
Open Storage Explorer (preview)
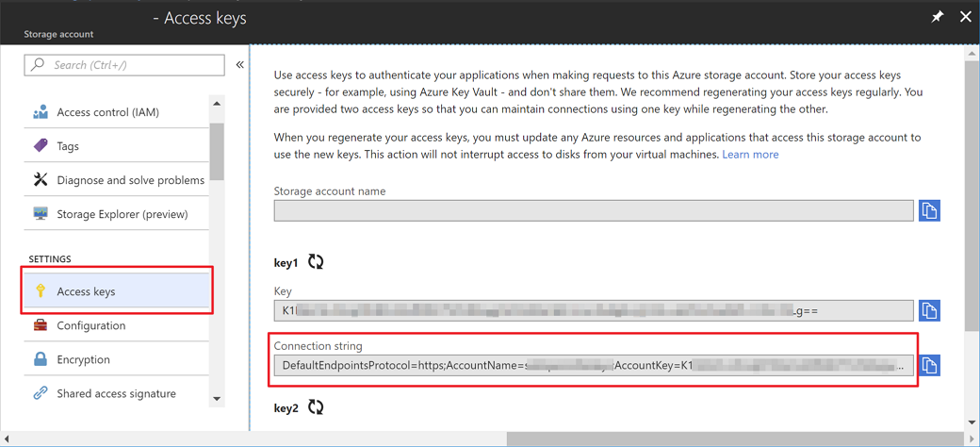pyautogui.click(x=122, y=214)
